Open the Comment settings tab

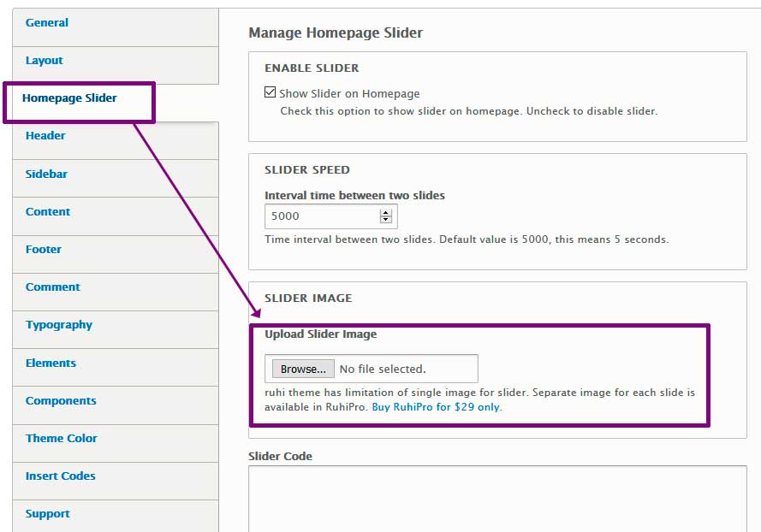click(53, 287)
